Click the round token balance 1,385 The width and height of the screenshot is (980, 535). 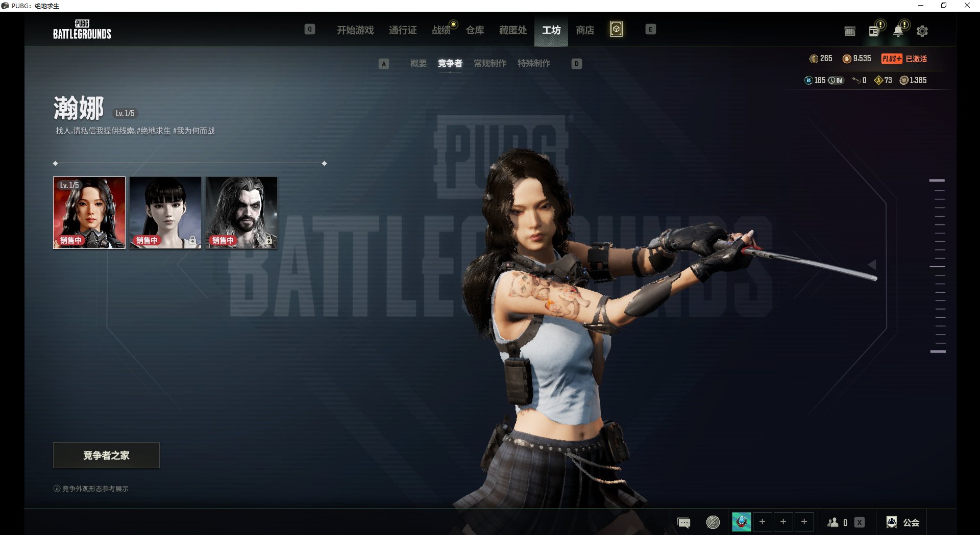(913, 80)
